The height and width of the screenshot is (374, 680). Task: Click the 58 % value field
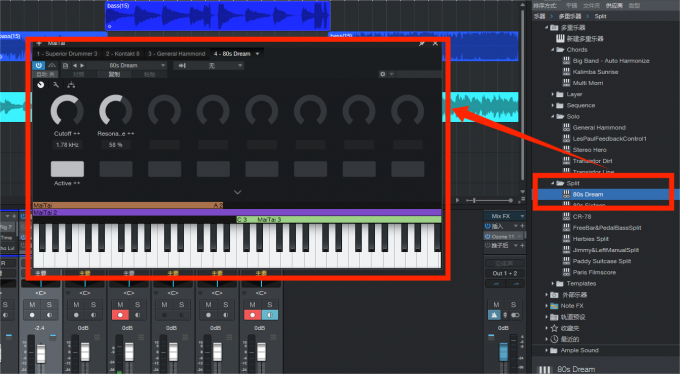click(x=115, y=145)
